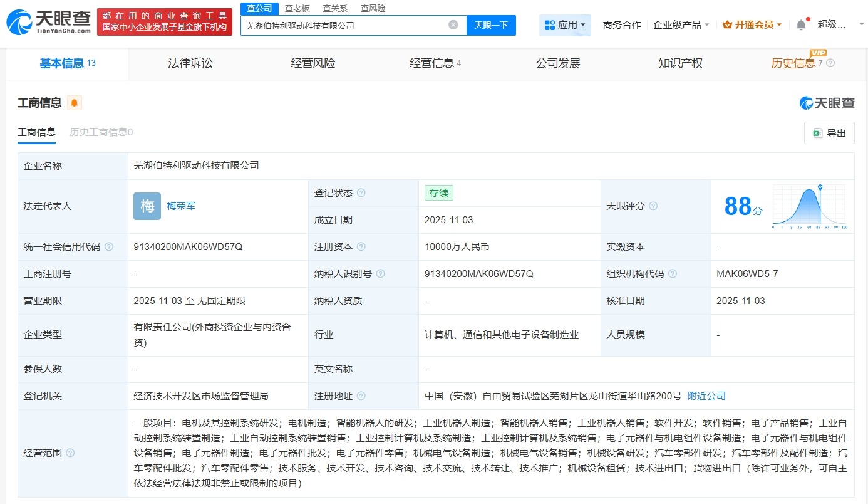
Task: Click the 天眼一下 search button
Action: [493, 24]
